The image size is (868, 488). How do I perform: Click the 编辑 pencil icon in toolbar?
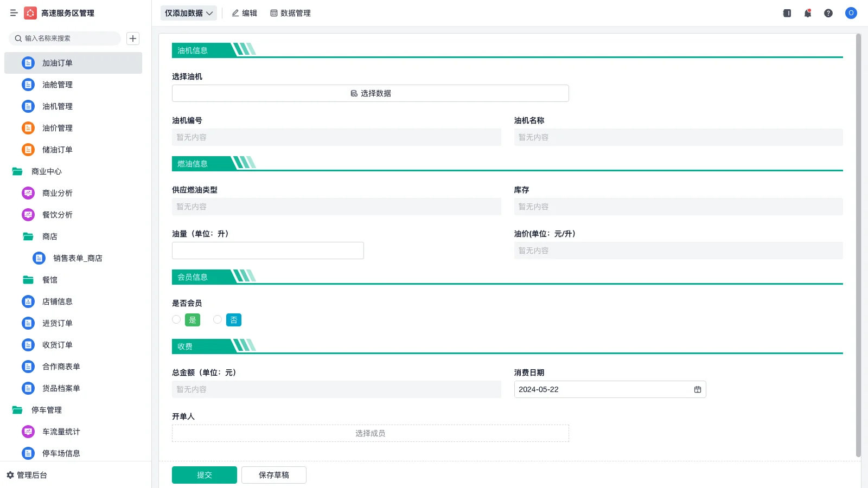click(234, 13)
